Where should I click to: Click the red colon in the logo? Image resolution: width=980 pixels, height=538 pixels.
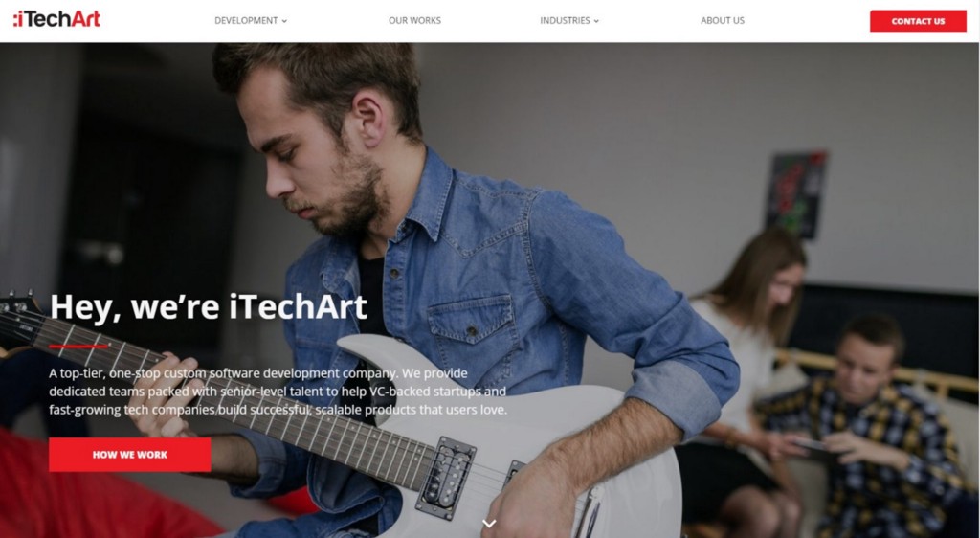(x=15, y=20)
